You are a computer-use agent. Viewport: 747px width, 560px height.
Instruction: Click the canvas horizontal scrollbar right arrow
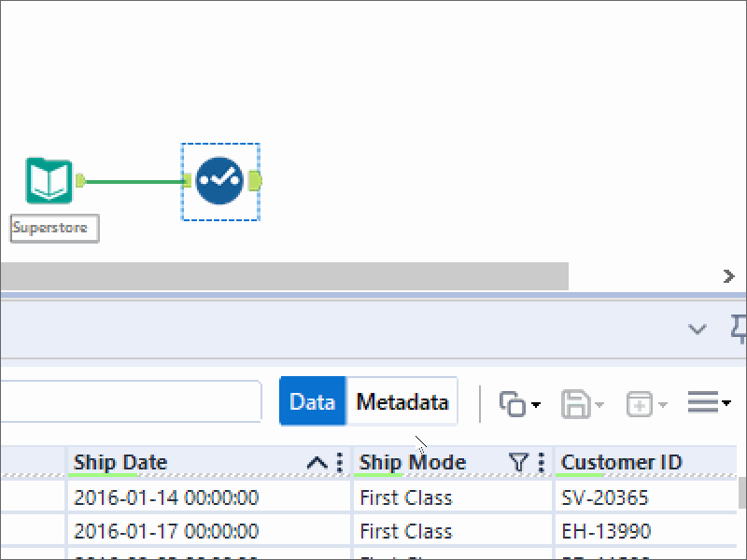(729, 276)
